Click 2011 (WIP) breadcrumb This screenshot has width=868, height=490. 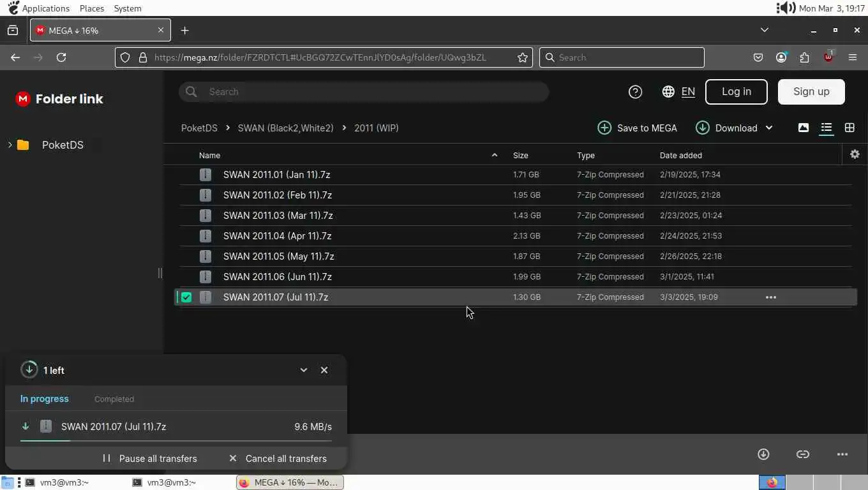(377, 128)
